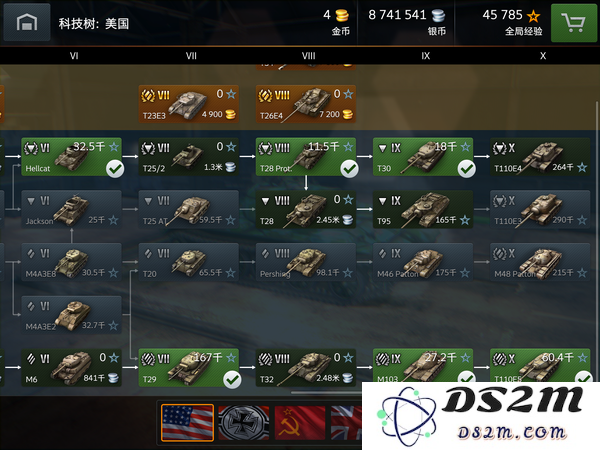
Task: Select the T28 tank destroyer node
Action: pos(306,210)
